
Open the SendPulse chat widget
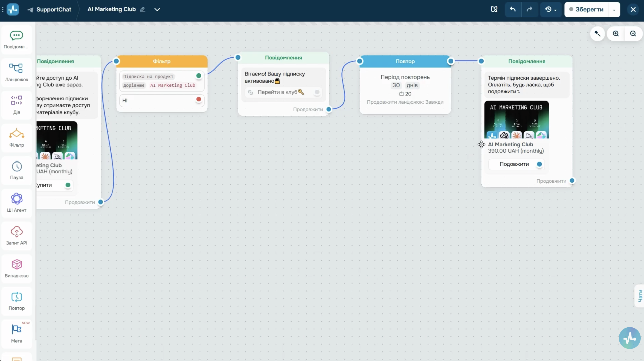tap(630, 338)
